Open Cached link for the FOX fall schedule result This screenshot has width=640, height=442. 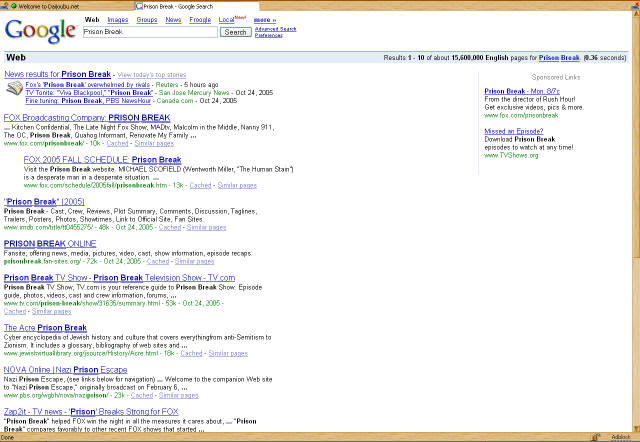coord(200,185)
